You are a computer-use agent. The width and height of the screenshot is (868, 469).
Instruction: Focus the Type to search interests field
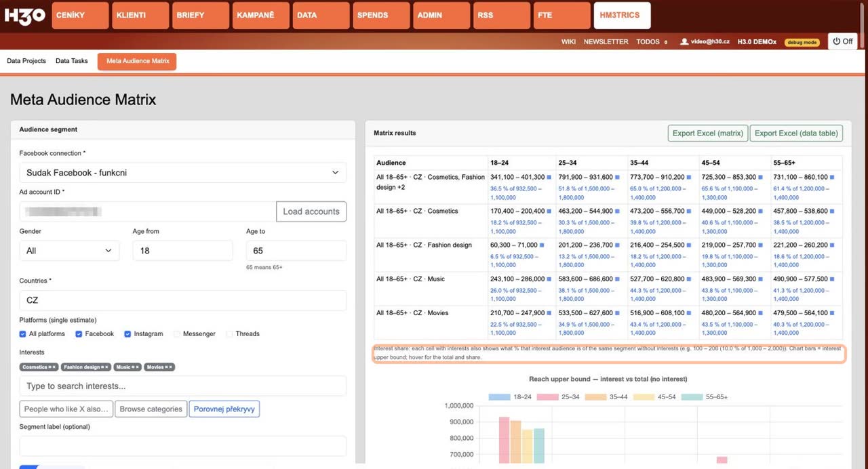pos(183,386)
